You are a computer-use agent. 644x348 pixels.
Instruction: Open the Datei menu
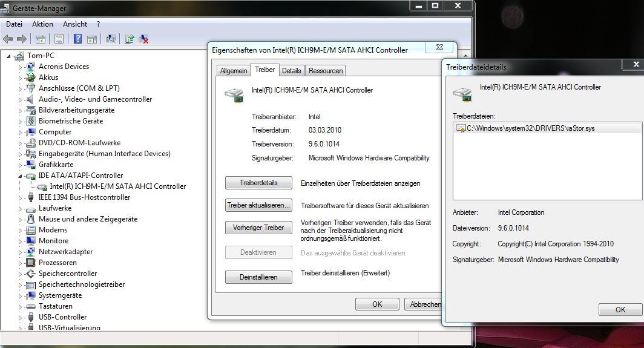(x=14, y=24)
